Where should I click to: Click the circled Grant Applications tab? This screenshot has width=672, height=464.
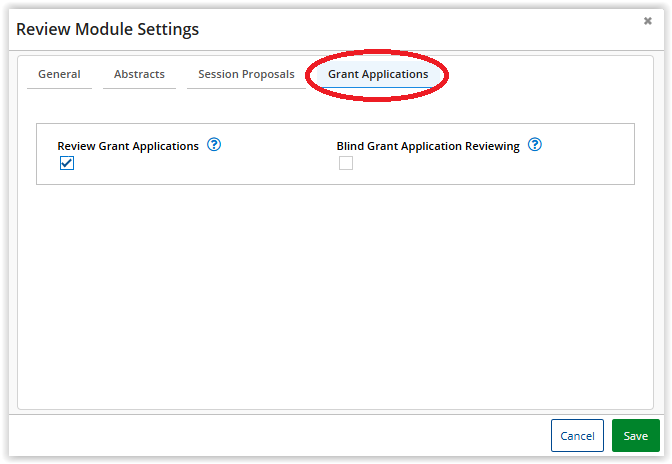378,75
